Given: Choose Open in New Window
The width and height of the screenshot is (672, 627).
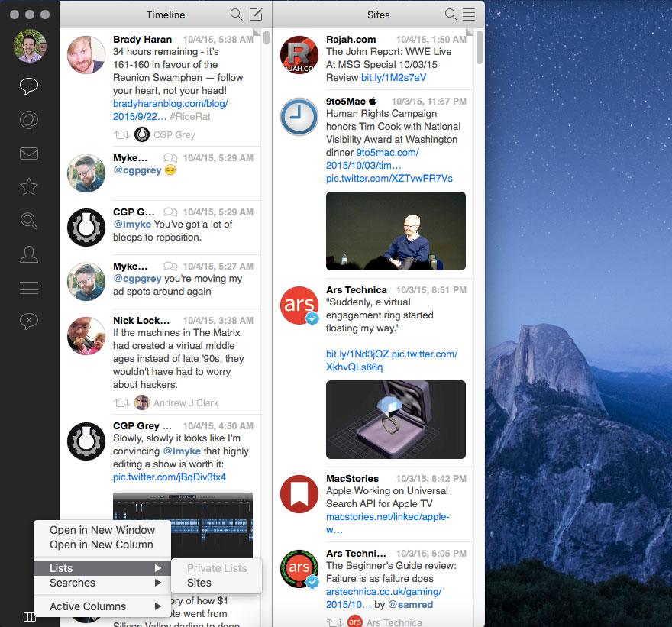Looking at the screenshot, I should pyautogui.click(x=102, y=530).
